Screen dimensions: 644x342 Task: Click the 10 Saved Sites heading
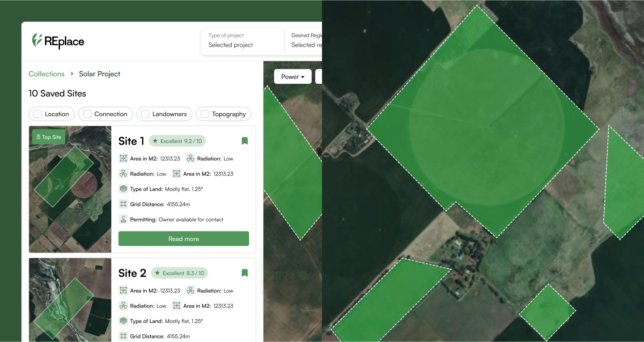[57, 94]
